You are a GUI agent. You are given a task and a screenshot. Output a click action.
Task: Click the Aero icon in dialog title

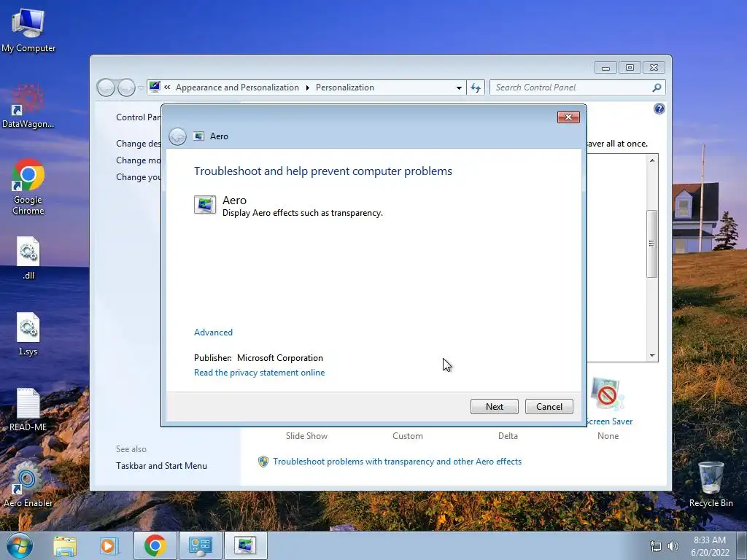click(x=198, y=136)
